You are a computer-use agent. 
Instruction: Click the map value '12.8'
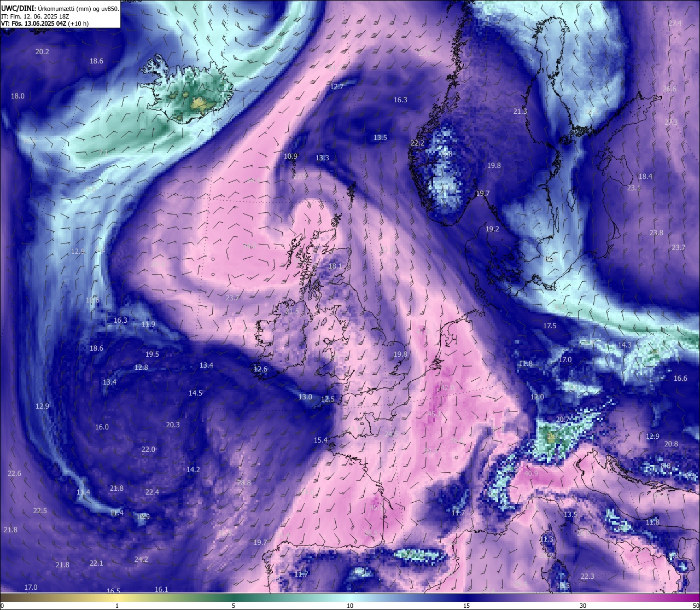pyautogui.click(x=141, y=367)
